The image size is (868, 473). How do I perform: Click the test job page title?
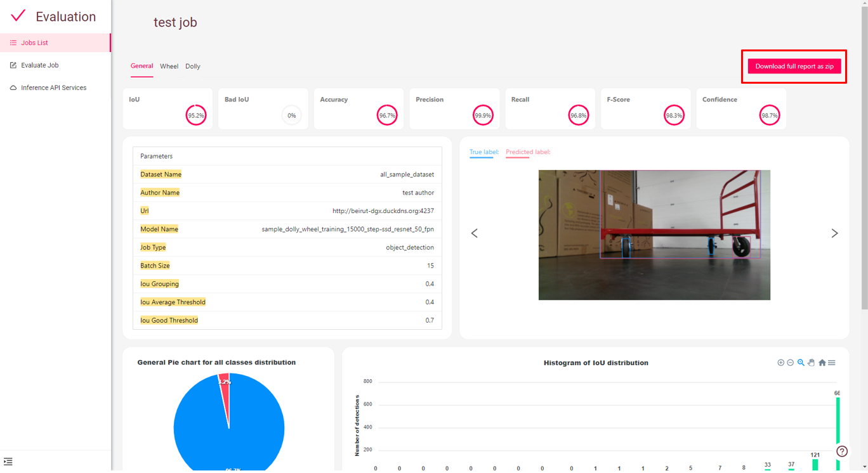[x=175, y=22]
